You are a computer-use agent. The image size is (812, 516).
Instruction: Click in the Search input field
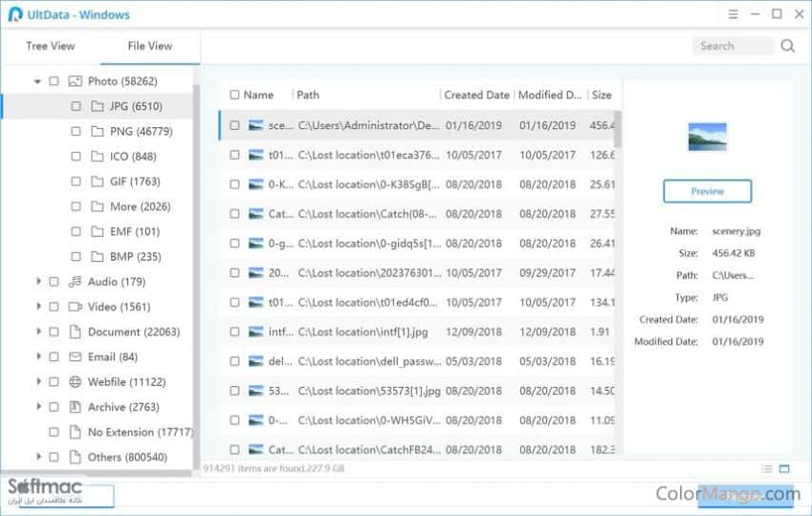tap(733, 46)
